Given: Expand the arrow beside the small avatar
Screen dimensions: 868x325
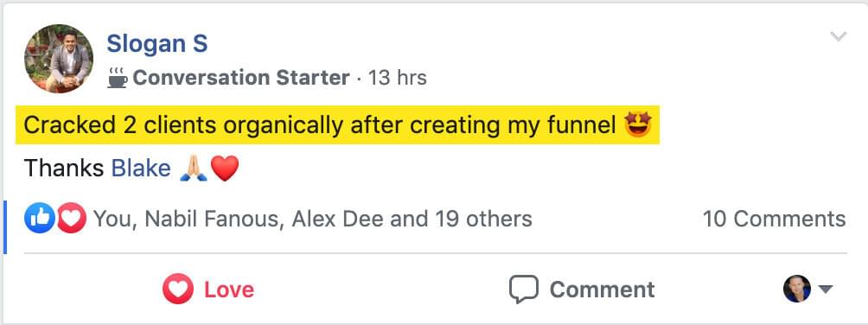Looking at the screenshot, I should pyautogui.click(x=826, y=289).
